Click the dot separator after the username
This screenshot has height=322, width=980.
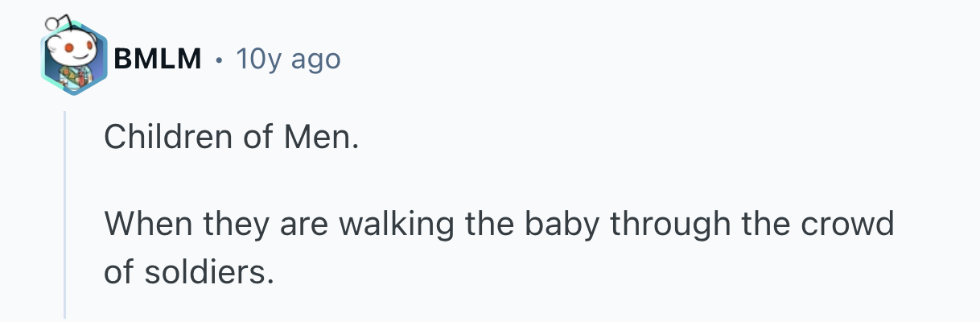pos(219,60)
